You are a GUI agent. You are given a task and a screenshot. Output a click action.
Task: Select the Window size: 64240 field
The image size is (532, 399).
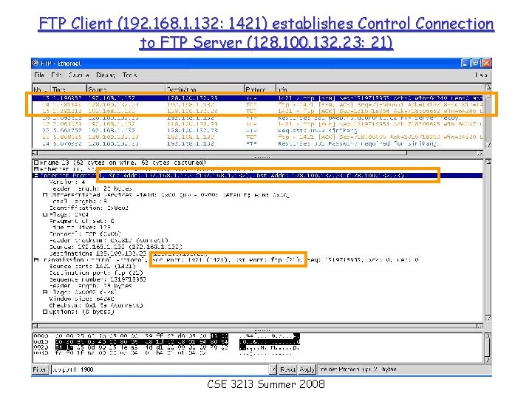81,299
